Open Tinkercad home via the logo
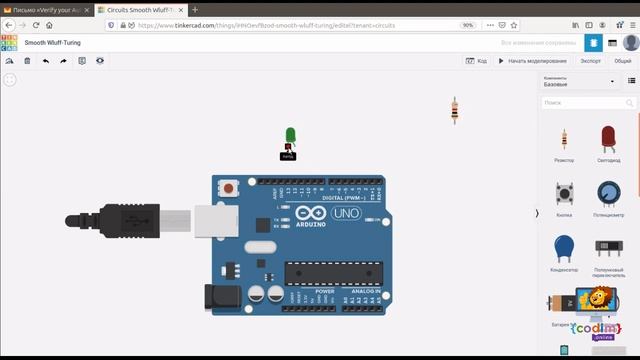 (x=9, y=42)
